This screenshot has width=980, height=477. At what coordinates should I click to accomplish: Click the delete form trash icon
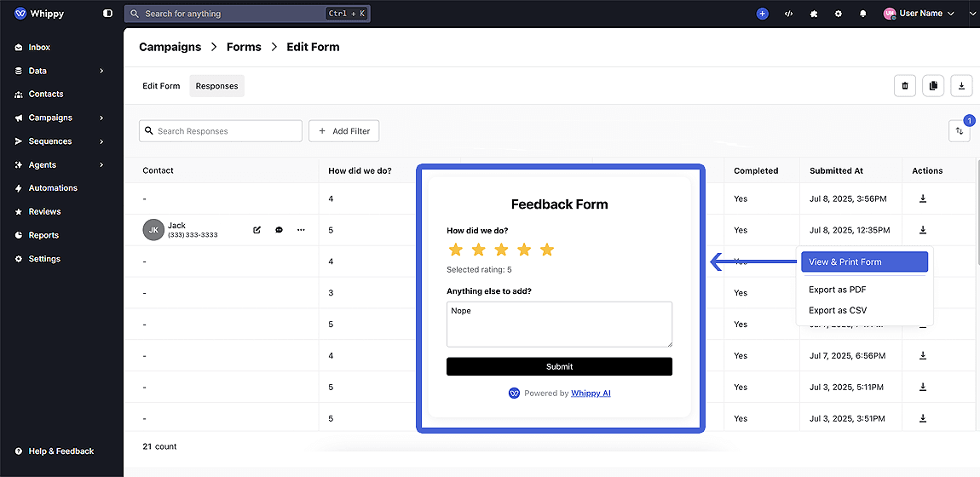click(905, 85)
